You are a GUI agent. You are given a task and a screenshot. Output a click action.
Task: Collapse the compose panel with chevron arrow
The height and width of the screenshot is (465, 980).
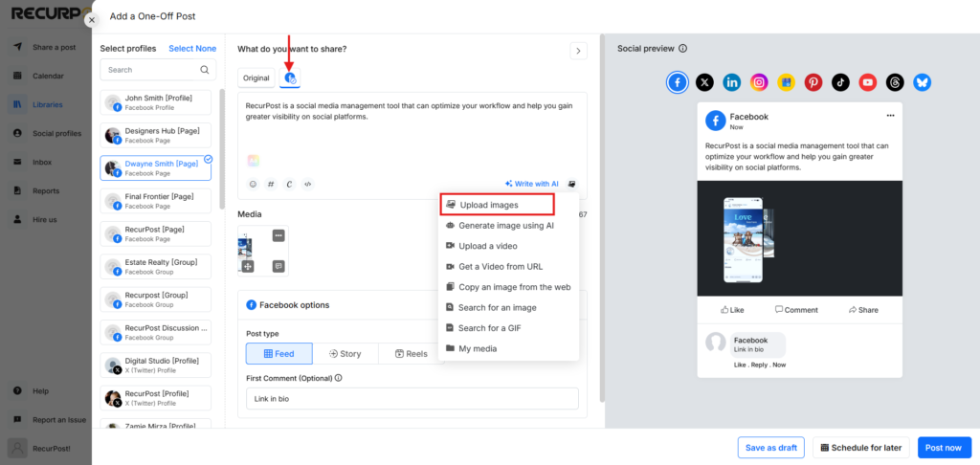pos(578,51)
